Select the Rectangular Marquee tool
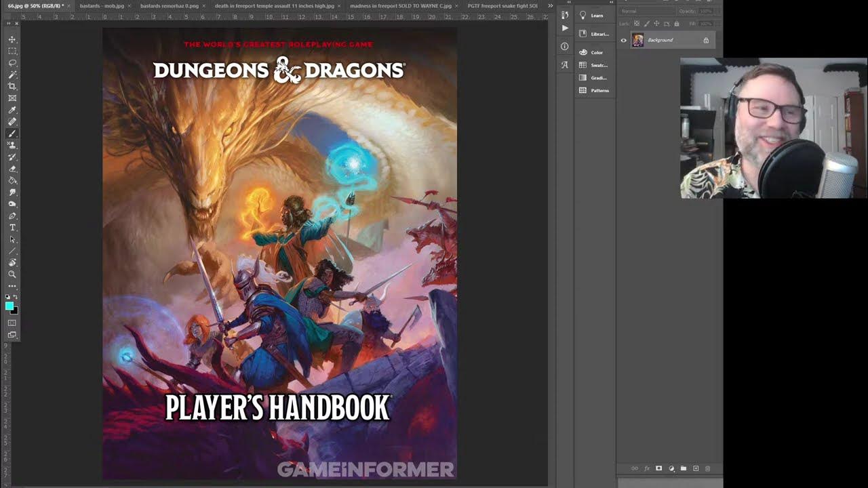The height and width of the screenshot is (488, 868). [12, 51]
